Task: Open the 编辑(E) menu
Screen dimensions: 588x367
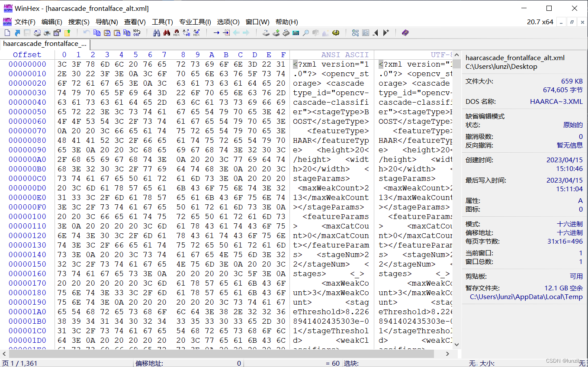Action: pos(52,22)
